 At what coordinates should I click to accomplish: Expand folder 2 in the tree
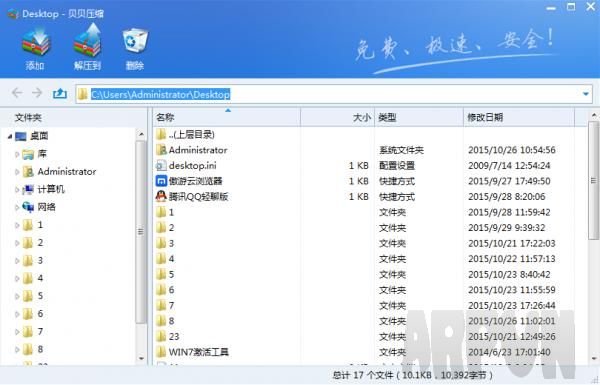tap(17, 243)
